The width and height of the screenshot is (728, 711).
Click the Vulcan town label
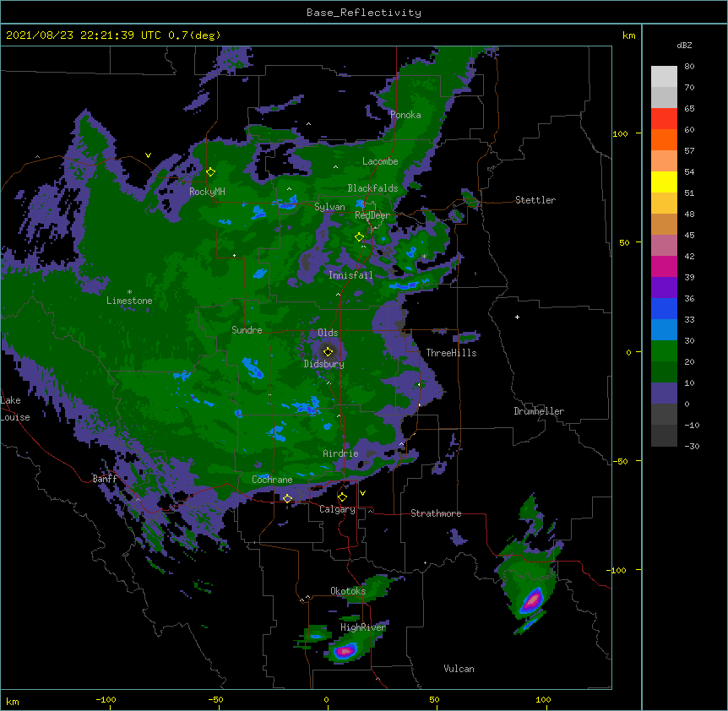[459, 669]
